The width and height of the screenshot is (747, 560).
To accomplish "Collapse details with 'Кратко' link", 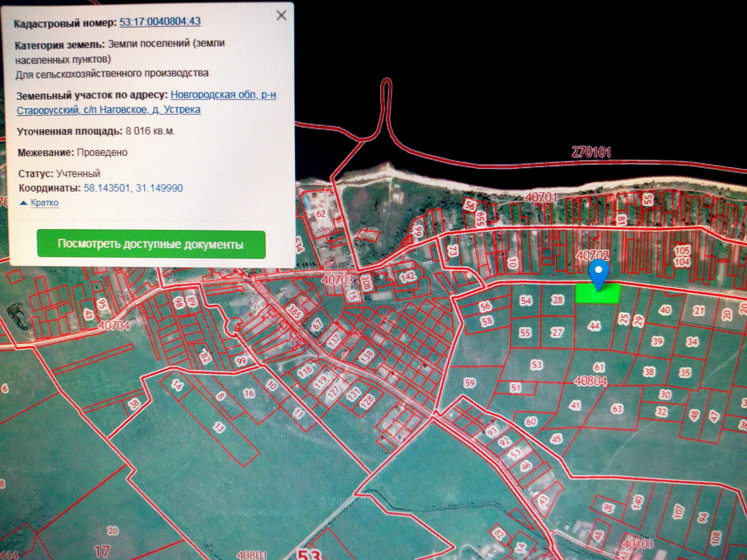I will coord(44,203).
